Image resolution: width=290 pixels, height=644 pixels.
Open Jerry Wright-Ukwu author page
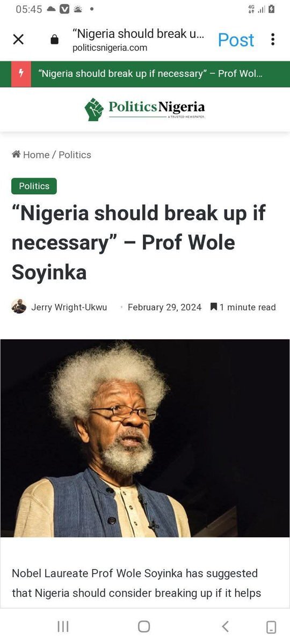click(69, 308)
